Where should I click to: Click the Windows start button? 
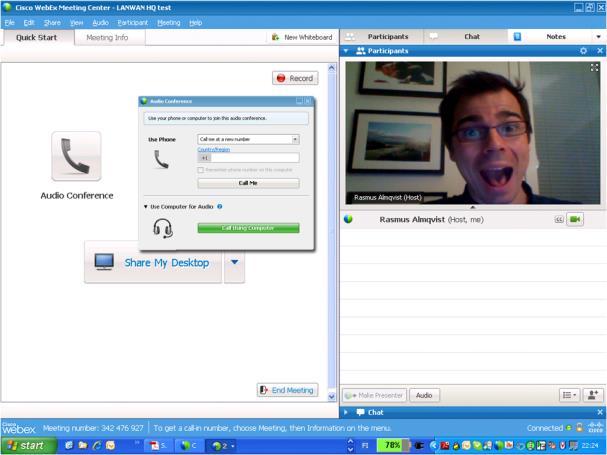28,446
